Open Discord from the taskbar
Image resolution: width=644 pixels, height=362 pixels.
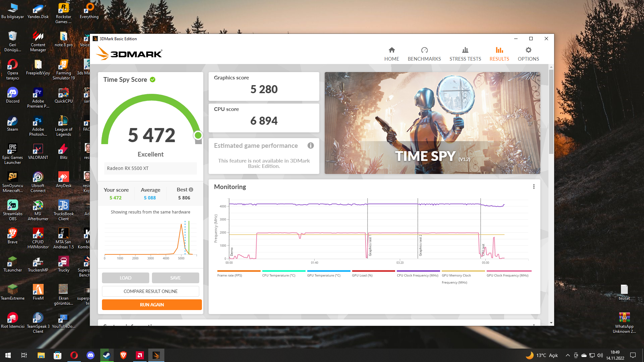pos(91,355)
